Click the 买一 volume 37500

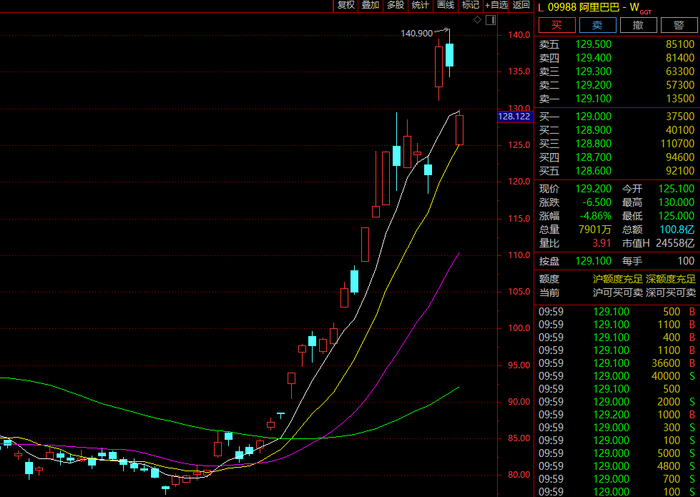click(680, 117)
